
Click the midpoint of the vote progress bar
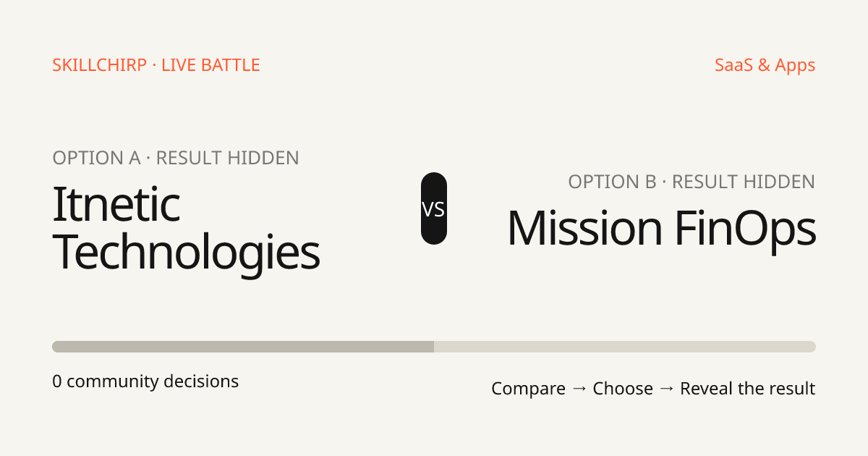(x=434, y=347)
